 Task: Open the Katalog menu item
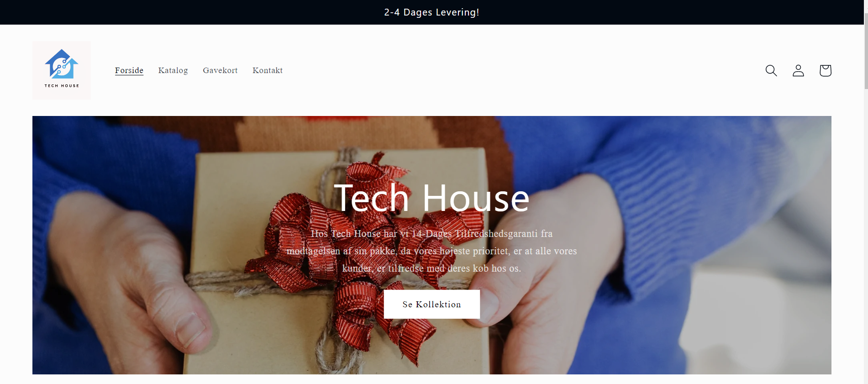(173, 70)
